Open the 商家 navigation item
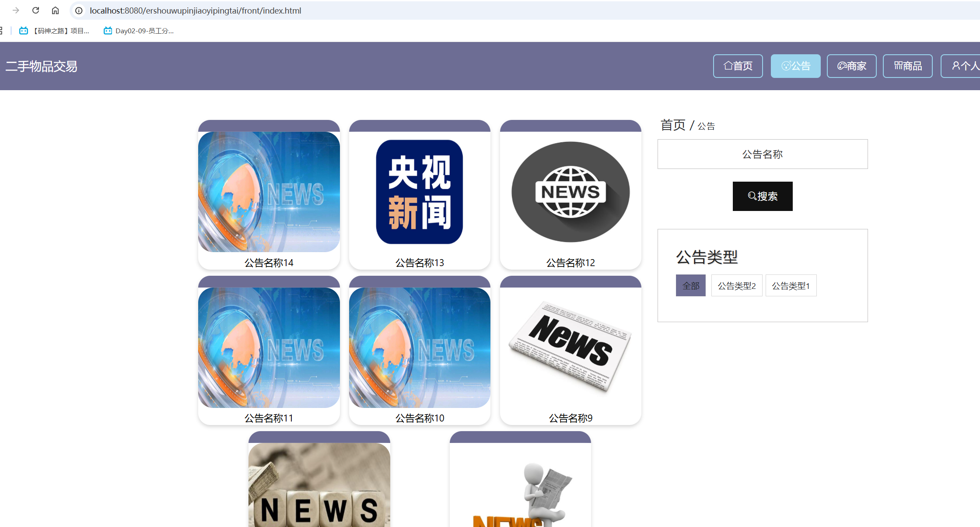The image size is (980, 527). coord(851,66)
